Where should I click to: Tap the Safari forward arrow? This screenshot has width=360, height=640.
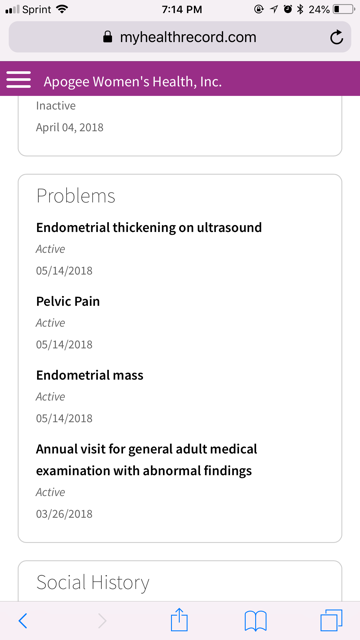(x=102, y=621)
